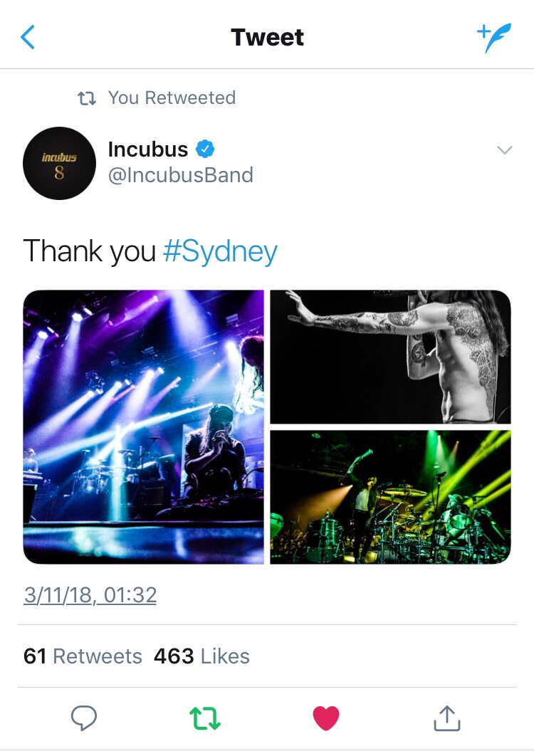Unlike tweet with the red heart
This screenshot has width=534, height=756.
click(326, 718)
